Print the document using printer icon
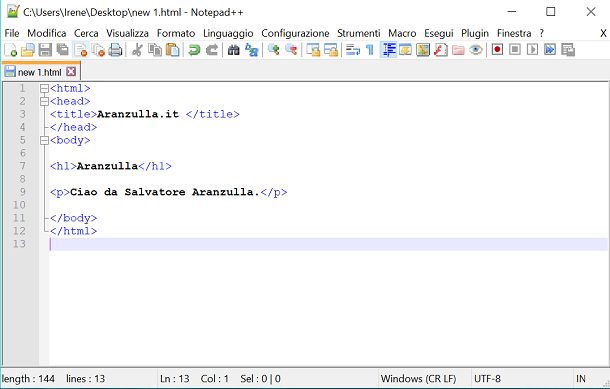The height and width of the screenshot is (389, 610). (116, 50)
